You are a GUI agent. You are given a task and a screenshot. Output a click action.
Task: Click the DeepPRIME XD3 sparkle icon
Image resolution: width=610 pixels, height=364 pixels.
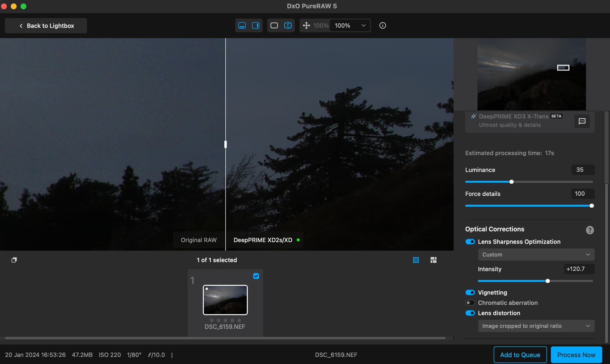point(473,116)
